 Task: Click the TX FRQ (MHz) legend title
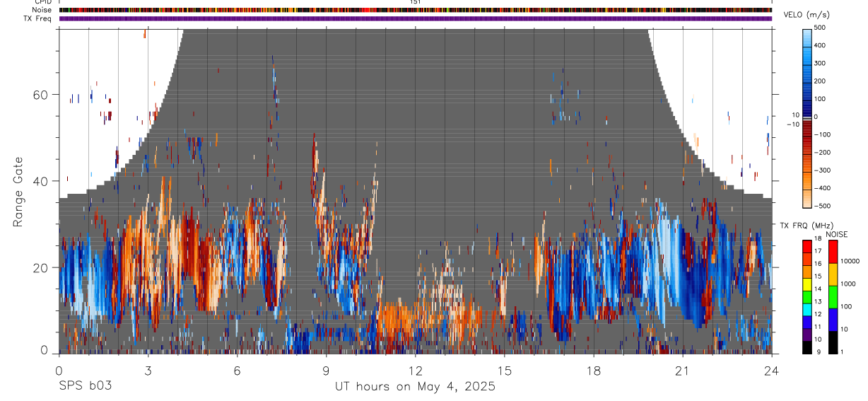click(804, 226)
